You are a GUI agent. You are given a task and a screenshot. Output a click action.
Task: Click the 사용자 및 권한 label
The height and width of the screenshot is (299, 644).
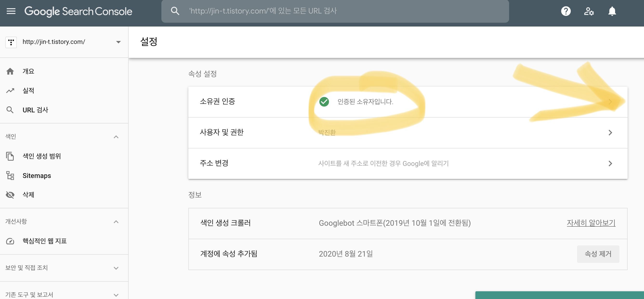(222, 132)
